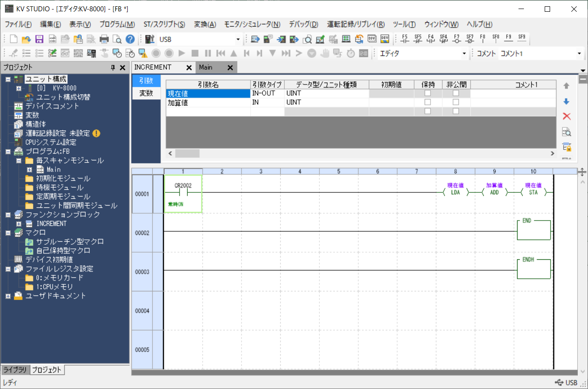Switch to the ライブラリ tab at bottom left
The width and height of the screenshot is (588, 389).
point(14,370)
